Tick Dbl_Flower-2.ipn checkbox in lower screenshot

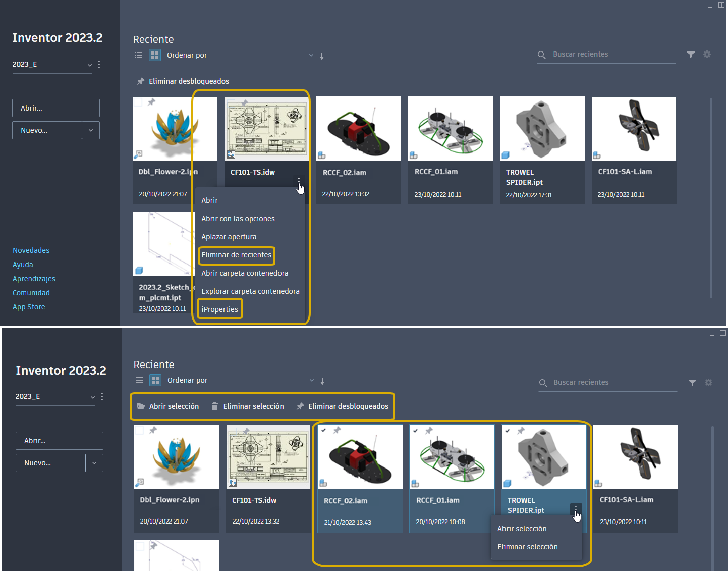(x=140, y=430)
